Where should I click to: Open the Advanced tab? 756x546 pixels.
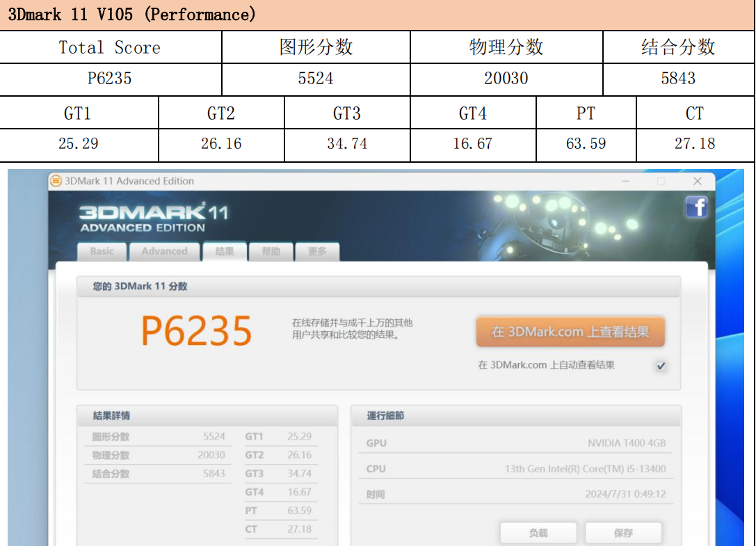coord(165,251)
